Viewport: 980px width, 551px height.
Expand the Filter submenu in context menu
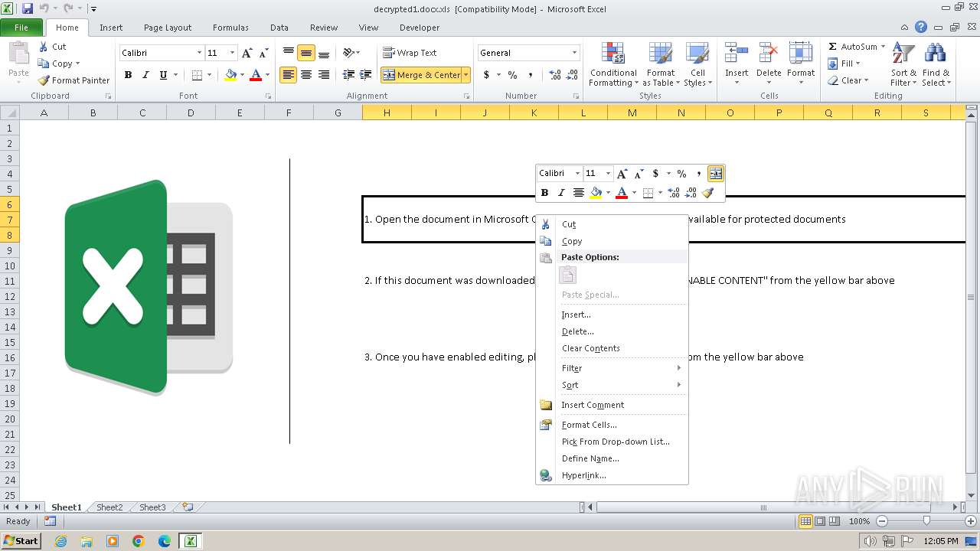point(612,368)
